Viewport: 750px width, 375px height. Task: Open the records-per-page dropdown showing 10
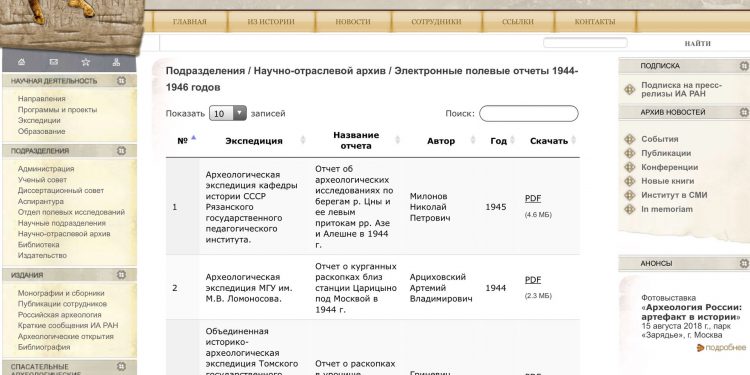click(228, 113)
